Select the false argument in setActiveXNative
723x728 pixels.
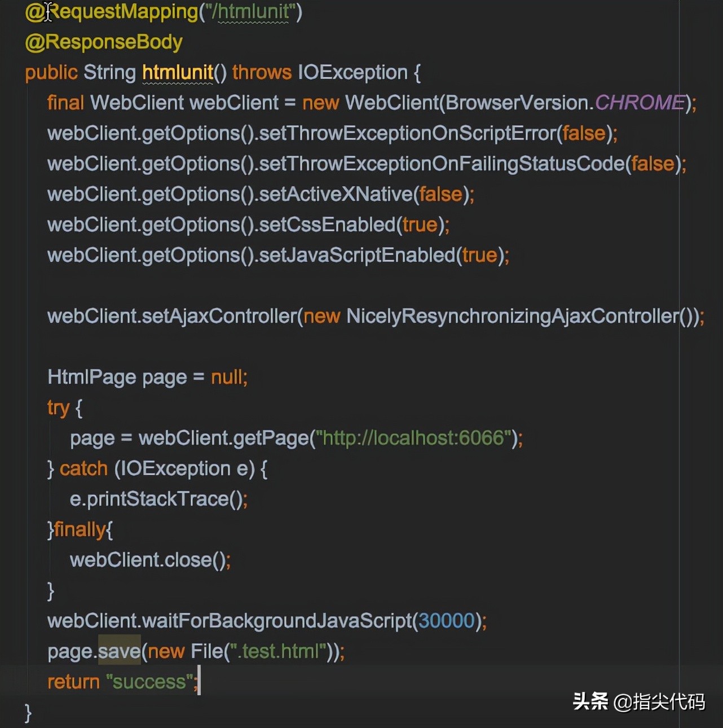[x=440, y=194]
